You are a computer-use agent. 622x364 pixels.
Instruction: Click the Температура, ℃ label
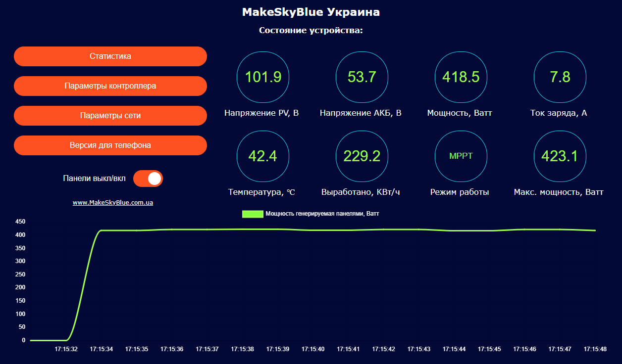(x=261, y=192)
